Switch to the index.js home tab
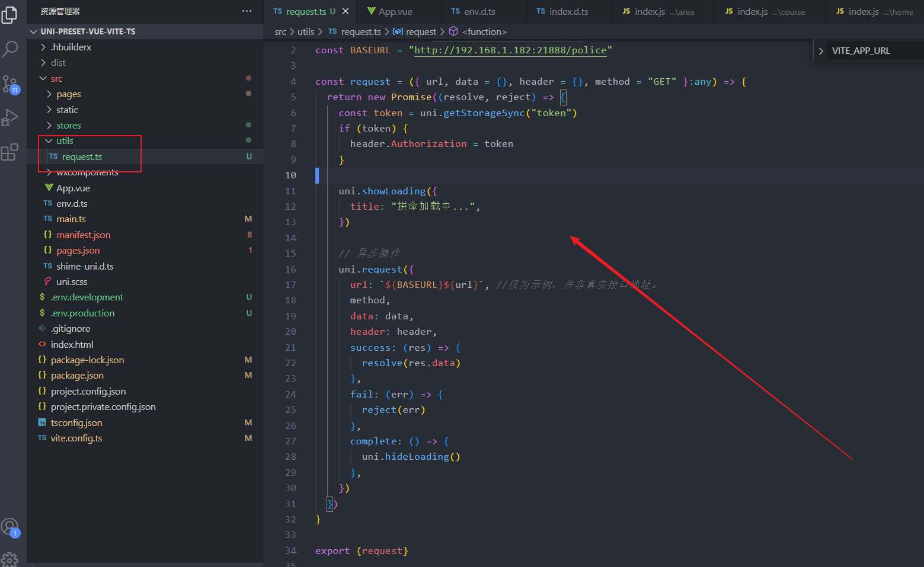Screen dimensions: 924x567 875,11
